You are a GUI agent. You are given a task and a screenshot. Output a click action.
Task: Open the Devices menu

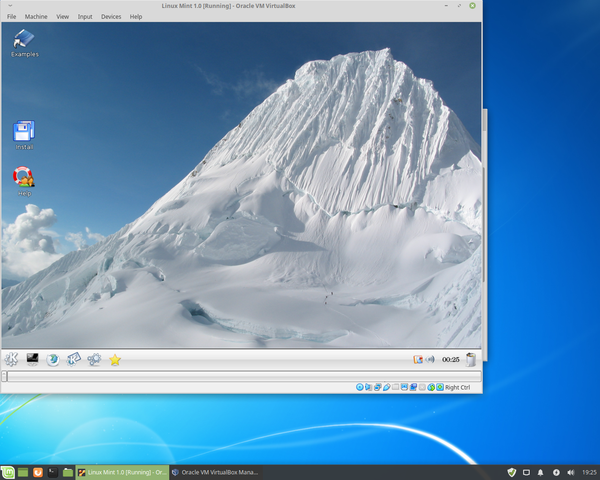[111, 16]
